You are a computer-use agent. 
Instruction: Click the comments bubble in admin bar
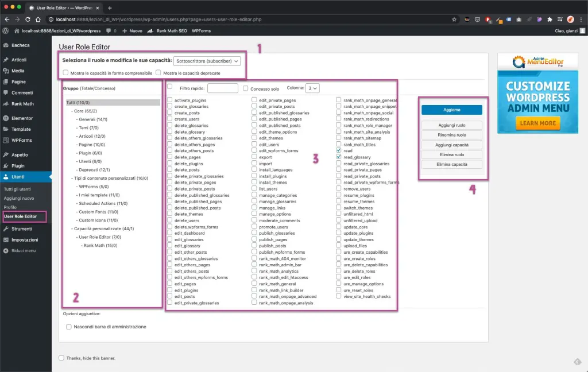[109, 31]
